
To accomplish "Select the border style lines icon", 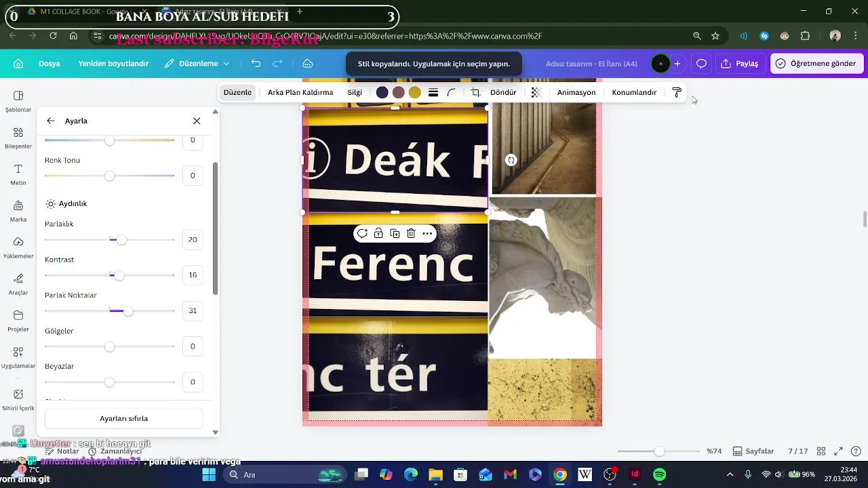I will click(x=433, y=93).
